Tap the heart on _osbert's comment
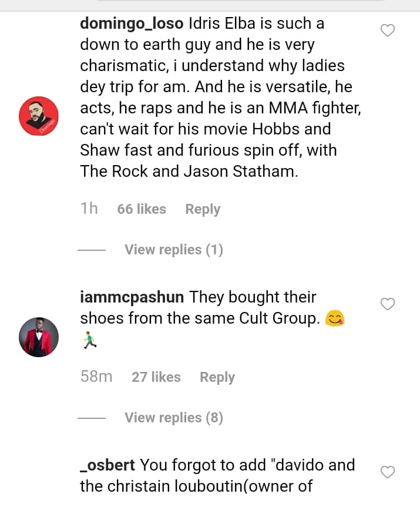The height and width of the screenshot is (507, 420). (387, 472)
